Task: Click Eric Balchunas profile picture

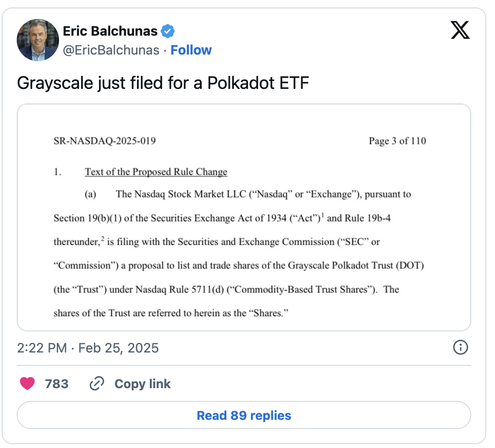Action: (x=37, y=40)
